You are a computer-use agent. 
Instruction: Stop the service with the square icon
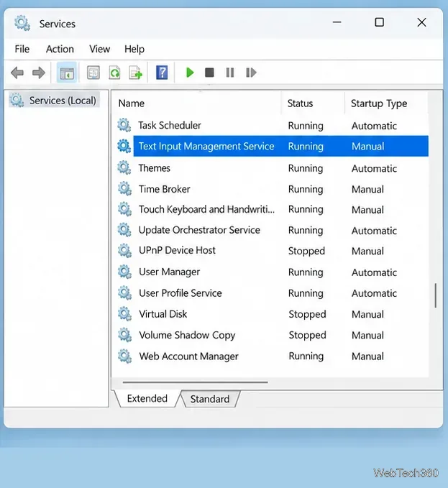point(209,73)
